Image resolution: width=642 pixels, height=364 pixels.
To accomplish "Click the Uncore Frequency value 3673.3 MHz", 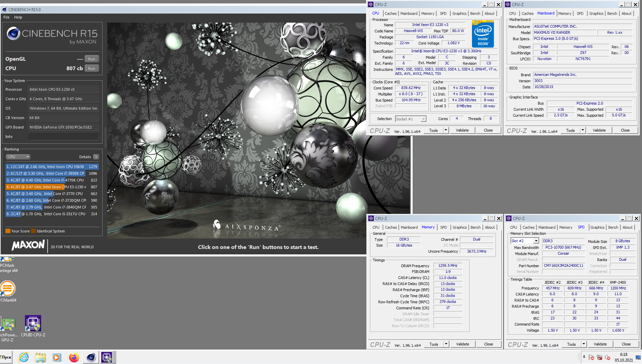I will [477, 251].
